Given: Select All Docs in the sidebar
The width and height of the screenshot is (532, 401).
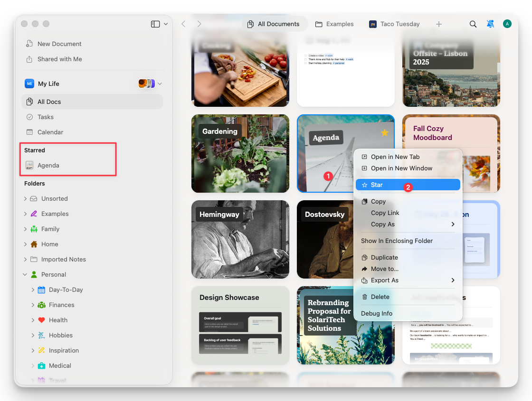Looking at the screenshot, I should click(49, 102).
